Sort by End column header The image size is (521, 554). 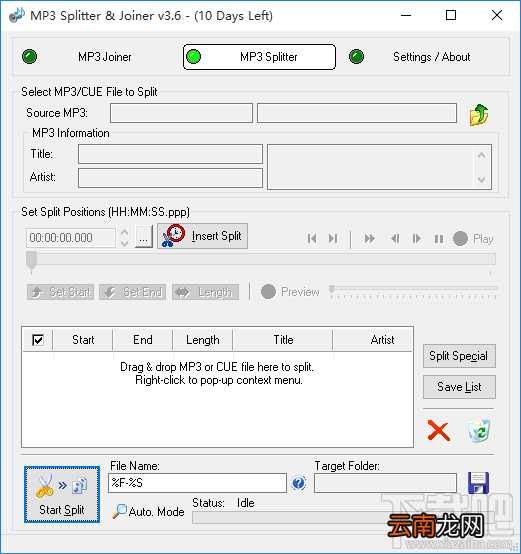(x=143, y=340)
